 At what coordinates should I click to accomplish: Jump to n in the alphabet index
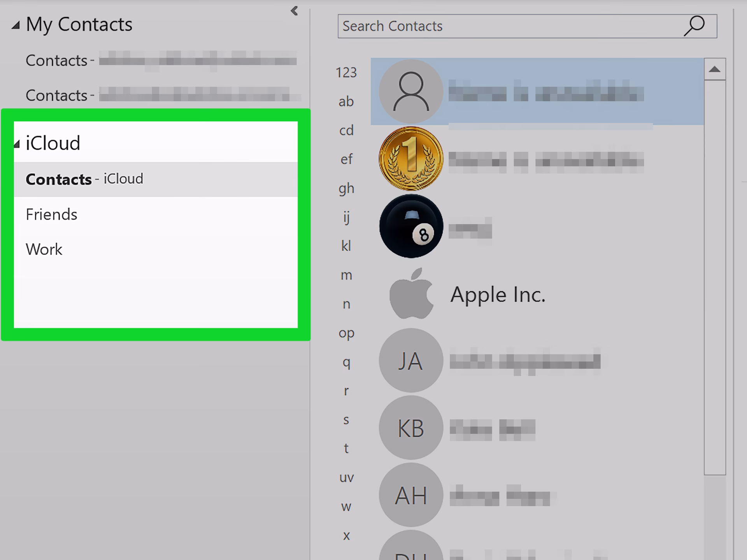pyautogui.click(x=346, y=304)
